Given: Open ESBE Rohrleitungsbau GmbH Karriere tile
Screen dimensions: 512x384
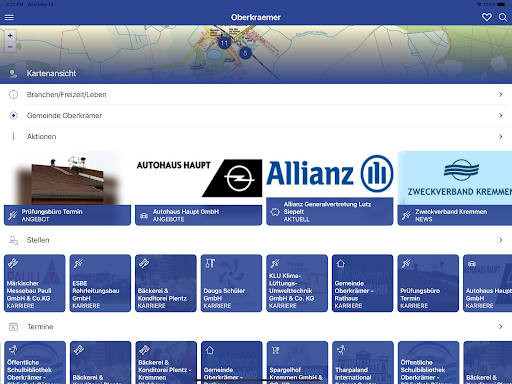Looking at the screenshot, I should (x=100, y=283).
